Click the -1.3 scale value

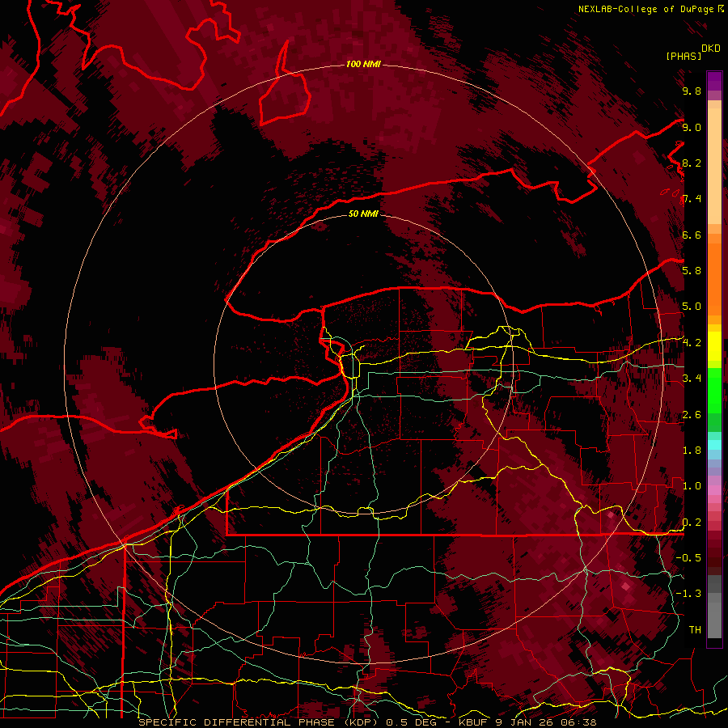tap(688, 594)
